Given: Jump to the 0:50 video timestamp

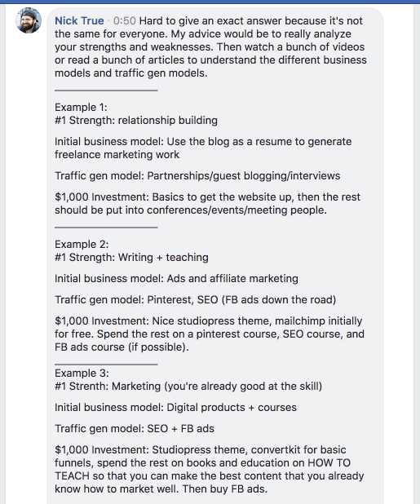Looking at the screenshot, I should tap(124, 21).
